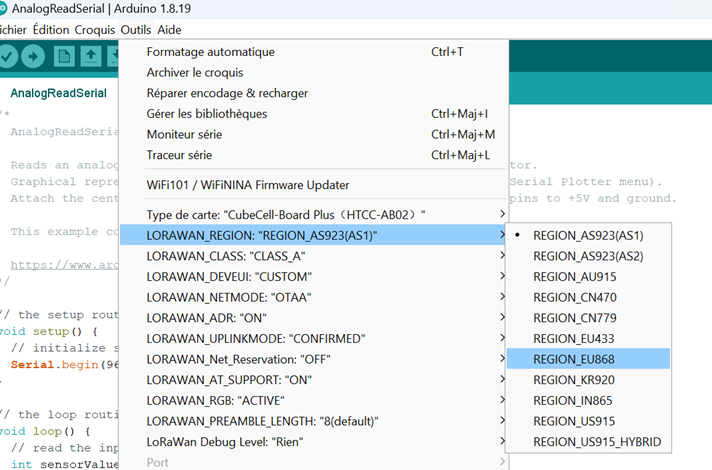Select the REGION_EU868 option
The image size is (712, 470).
(x=588, y=360)
